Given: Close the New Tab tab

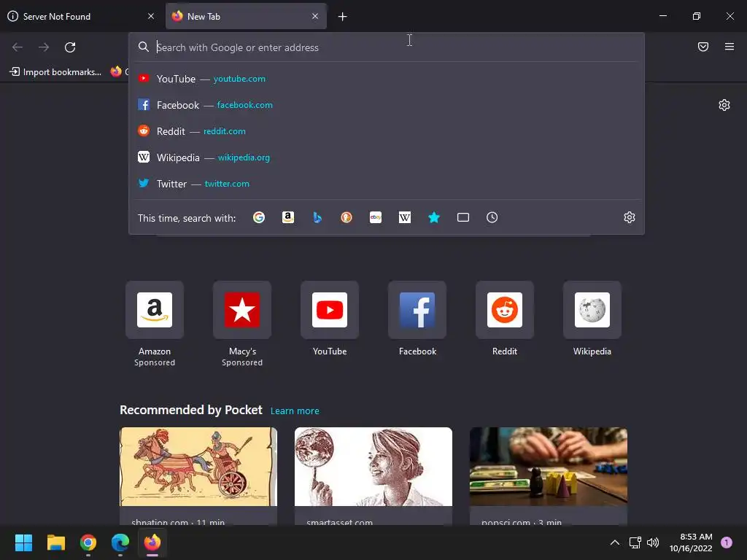Looking at the screenshot, I should click(x=315, y=16).
